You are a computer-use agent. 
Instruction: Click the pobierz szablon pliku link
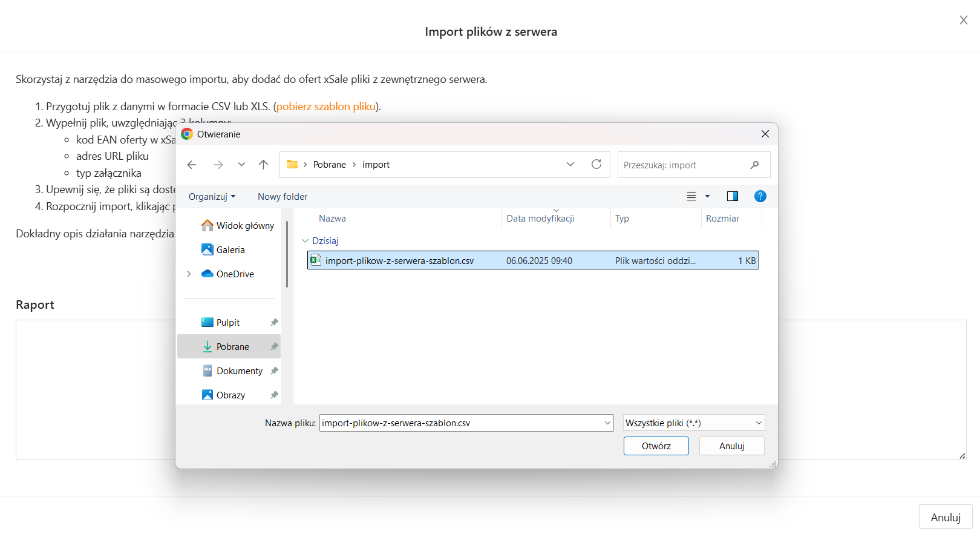tap(326, 107)
